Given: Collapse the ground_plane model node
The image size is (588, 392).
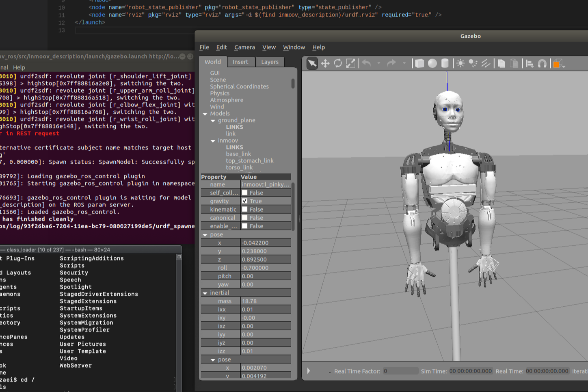Looking at the screenshot, I should click(213, 121).
